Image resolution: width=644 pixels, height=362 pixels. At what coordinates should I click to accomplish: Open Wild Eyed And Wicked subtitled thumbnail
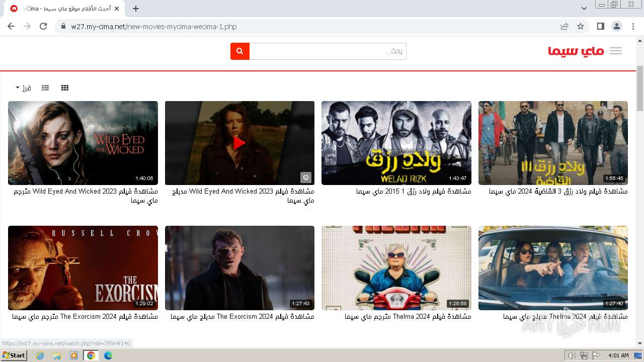coord(83,143)
